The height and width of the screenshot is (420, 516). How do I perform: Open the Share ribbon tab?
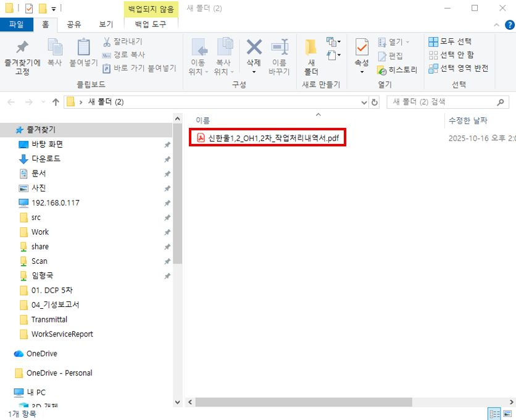point(74,24)
